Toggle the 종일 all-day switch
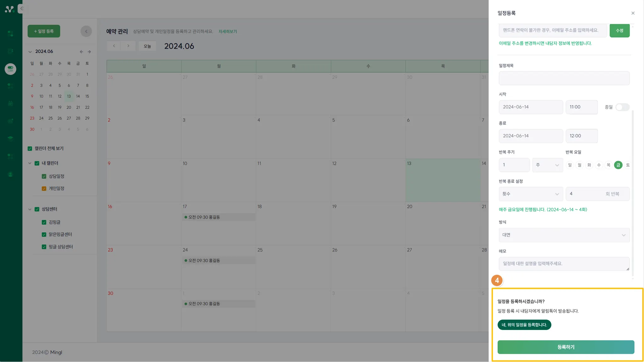This screenshot has width=644, height=362. [622, 107]
